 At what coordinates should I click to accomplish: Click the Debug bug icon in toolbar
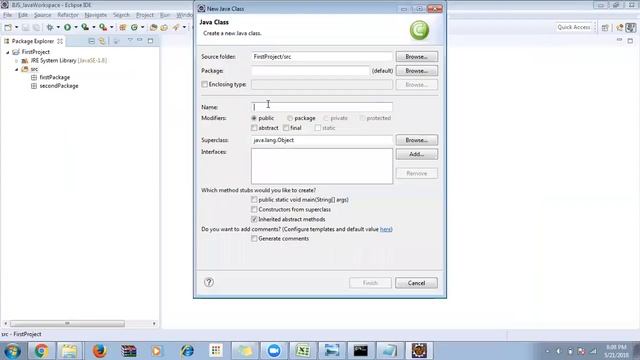point(50,27)
